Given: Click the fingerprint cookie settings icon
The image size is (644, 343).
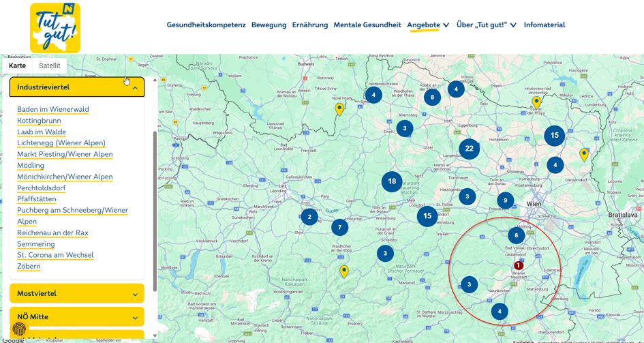Looking at the screenshot, I should point(19,329).
